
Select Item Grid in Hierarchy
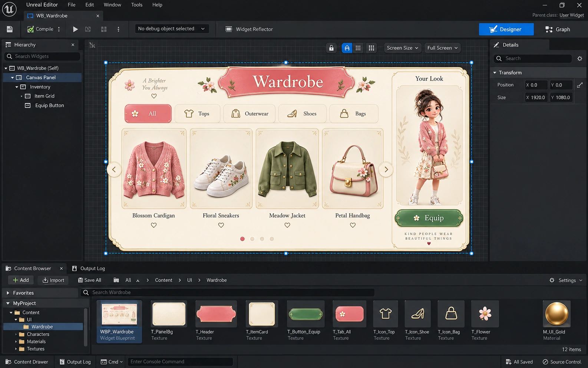point(40,96)
